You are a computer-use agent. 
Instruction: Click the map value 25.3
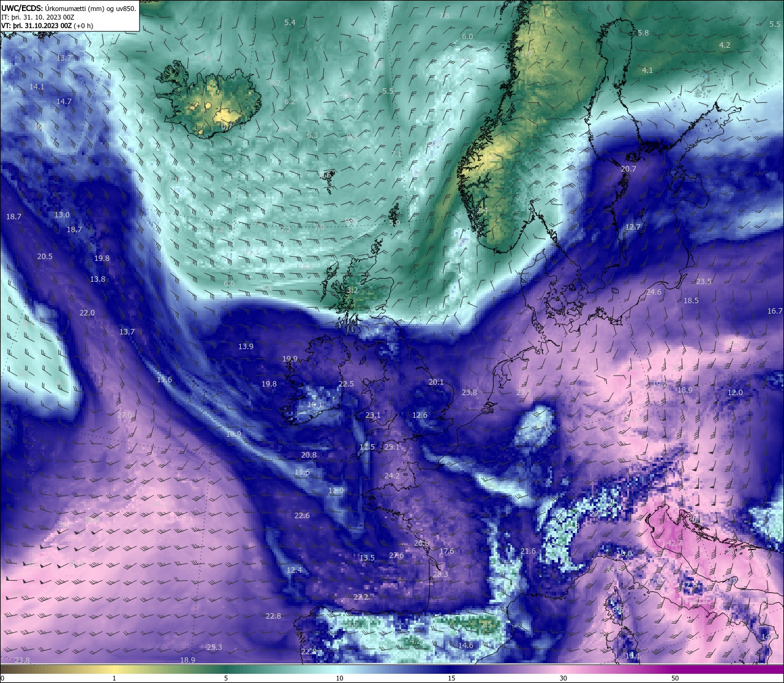[214, 647]
